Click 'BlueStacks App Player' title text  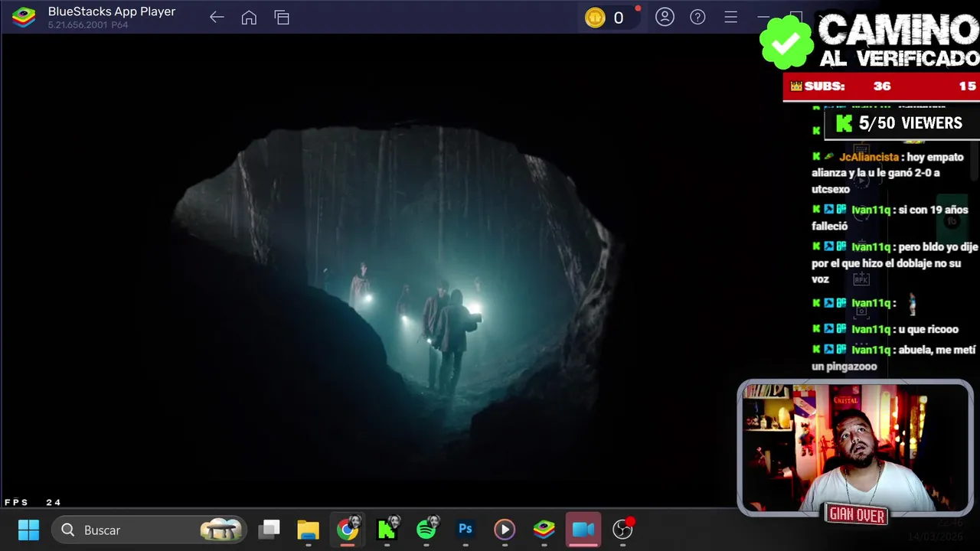click(112, 11)
